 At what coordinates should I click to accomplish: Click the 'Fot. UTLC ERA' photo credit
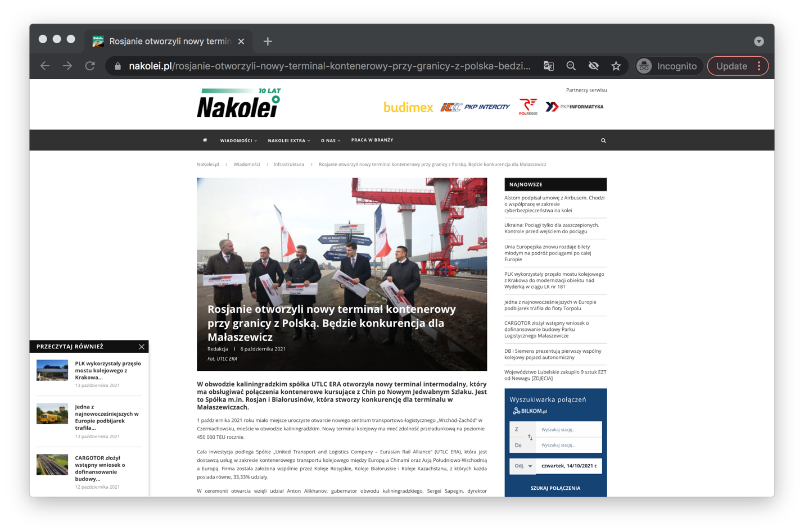point(222,358)
